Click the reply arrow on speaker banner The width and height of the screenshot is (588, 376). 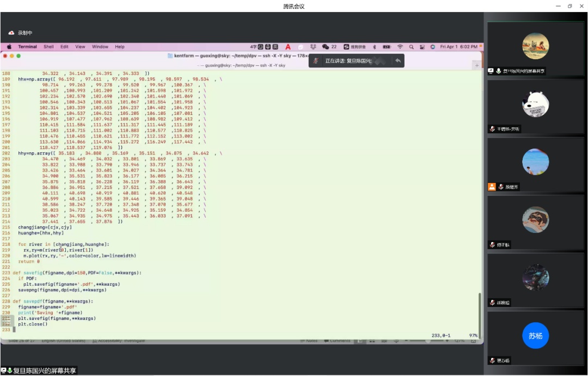tap(398, 61)
